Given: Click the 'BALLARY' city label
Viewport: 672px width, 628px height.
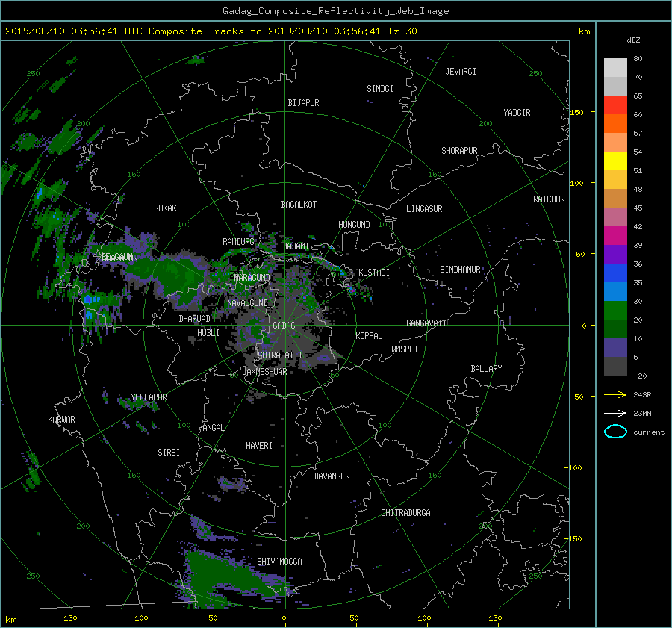Looking at the screenshot, I should [486, 369].
